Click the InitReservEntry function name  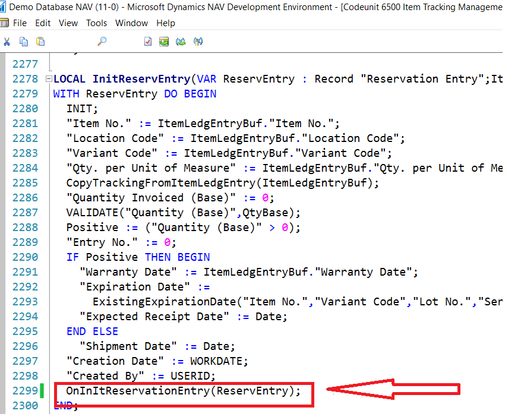click(x=141, y=79)
